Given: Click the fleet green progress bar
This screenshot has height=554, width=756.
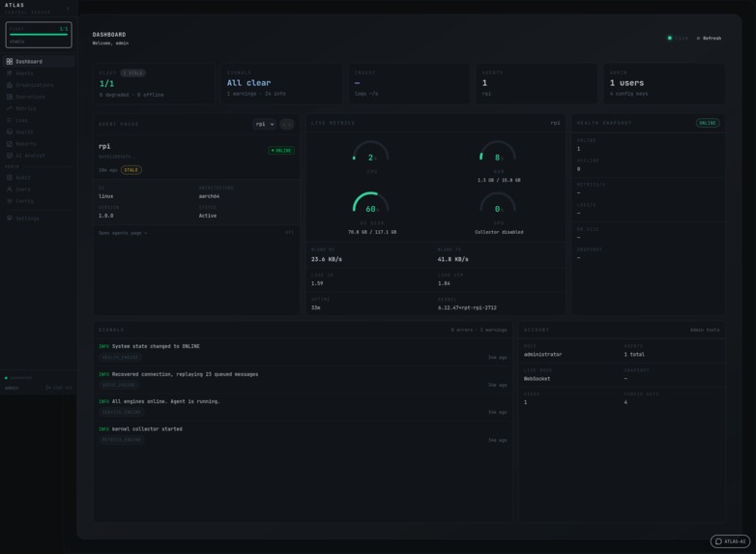Looking at the screenshot, I should [39, 35].
